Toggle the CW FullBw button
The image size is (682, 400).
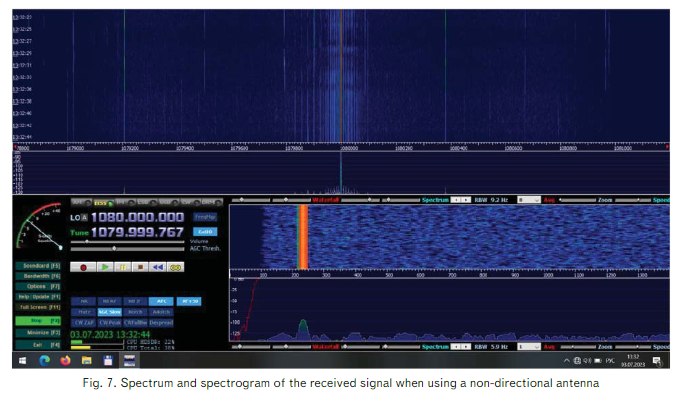pos(135,323)
